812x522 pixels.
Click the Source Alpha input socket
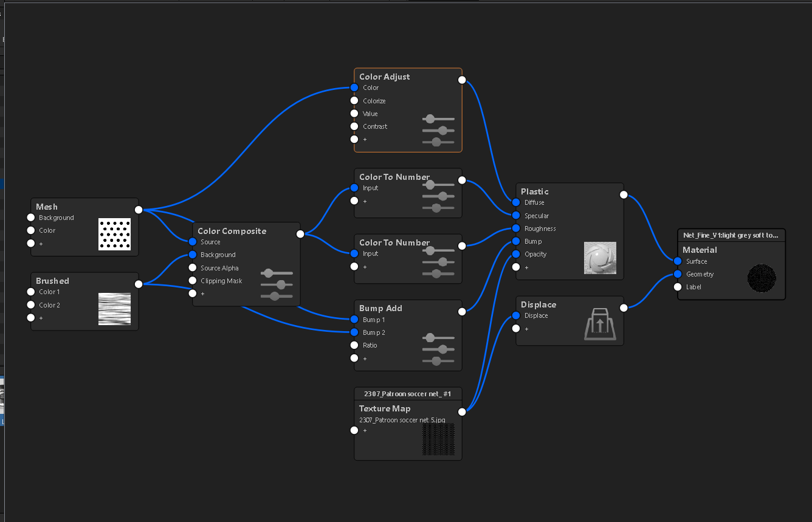(x=193, y=267)
